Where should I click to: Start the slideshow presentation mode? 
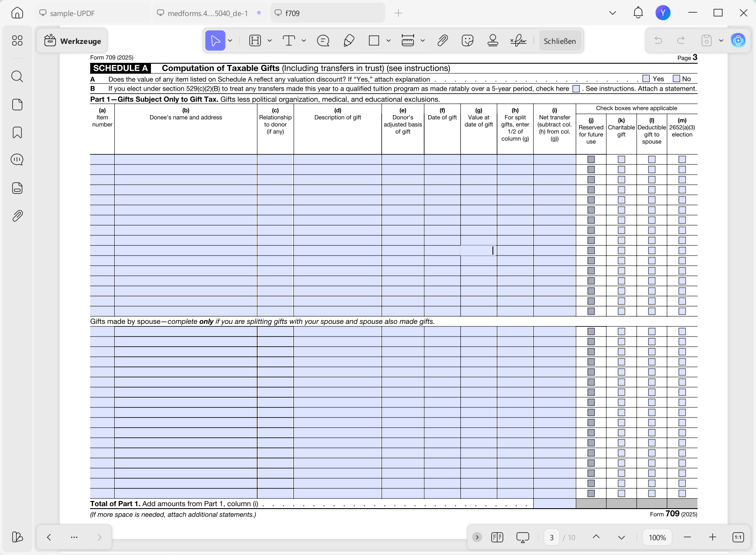point(523,537)
